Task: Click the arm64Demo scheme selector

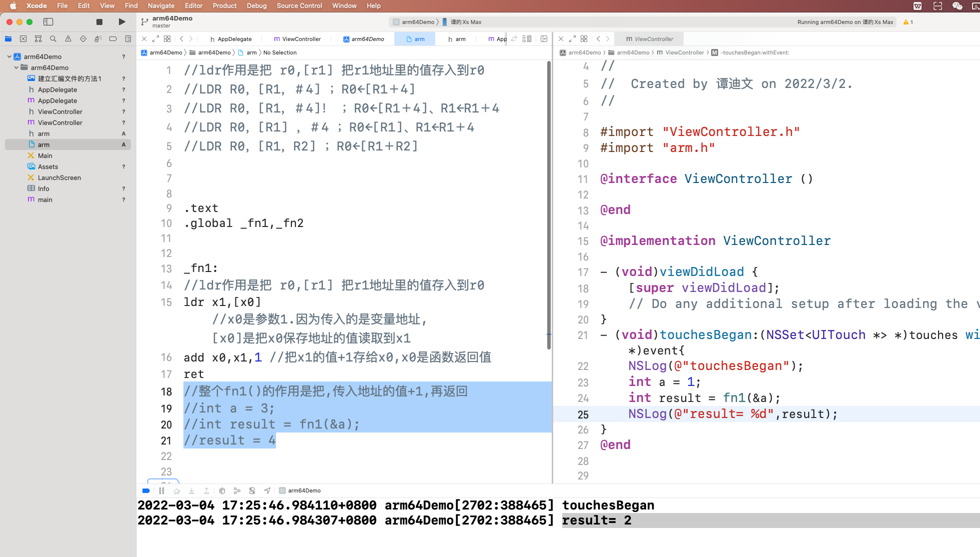Action: pos(413,21)
